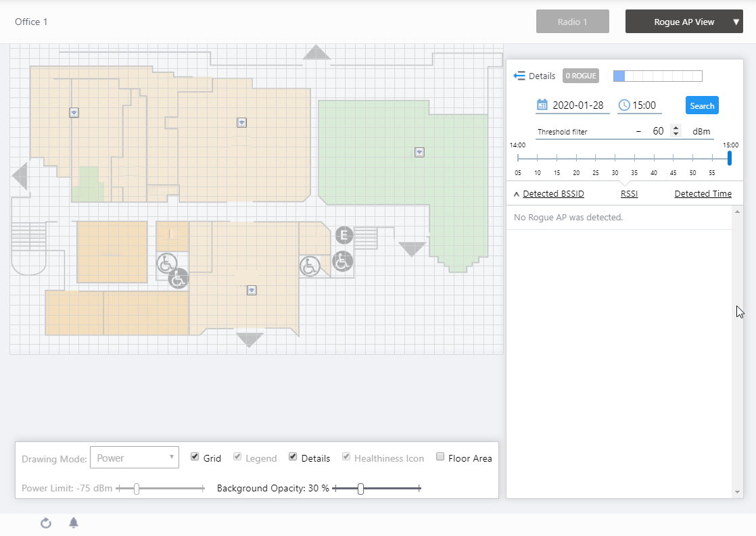Viewport: 756px width, 536px height.
Task: Increase the threshold filter value with the up stepper
Action: coord(676,128)
